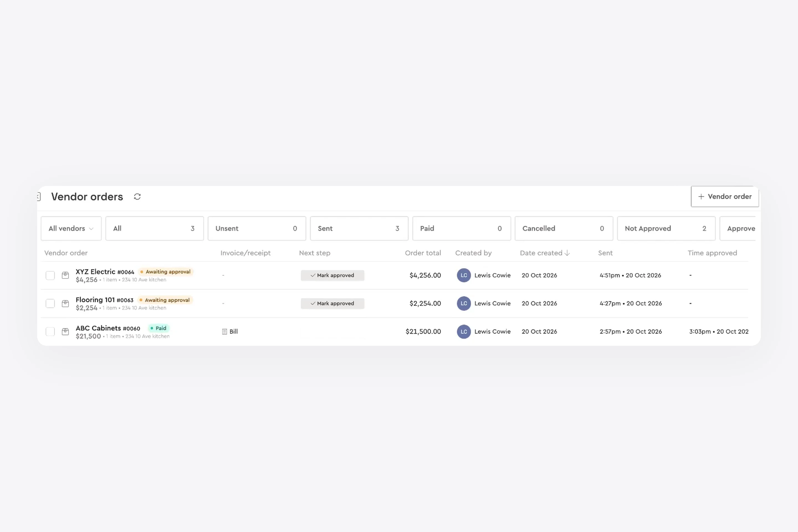The image size is (798, 532).
Task: Switch to the Cancelled filter tab
Action: (x=564, y=228)
